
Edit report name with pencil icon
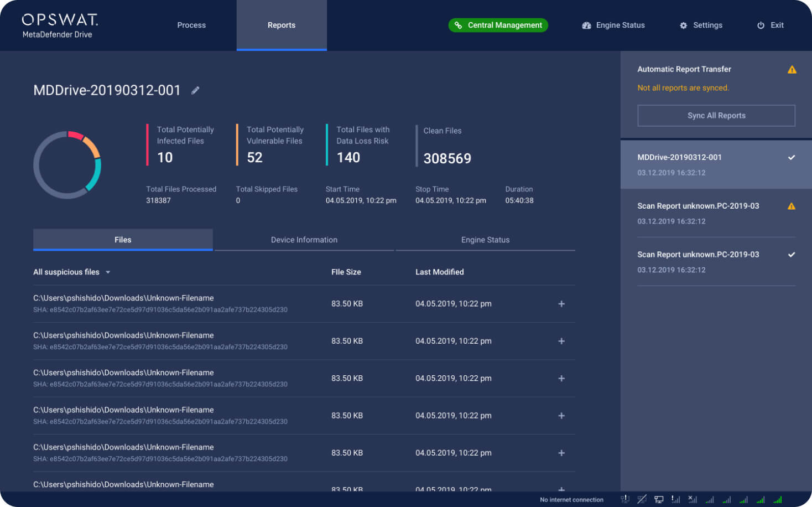point(195,90)
